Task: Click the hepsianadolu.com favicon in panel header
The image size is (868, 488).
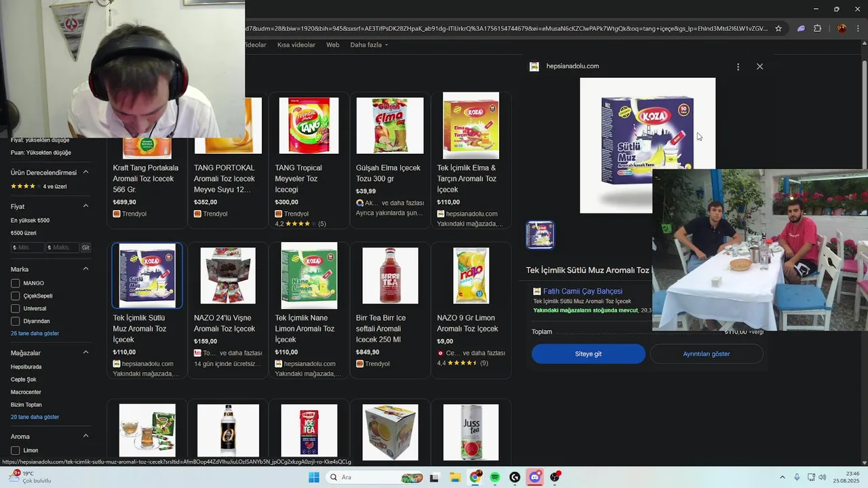Action: coord(534,66)
